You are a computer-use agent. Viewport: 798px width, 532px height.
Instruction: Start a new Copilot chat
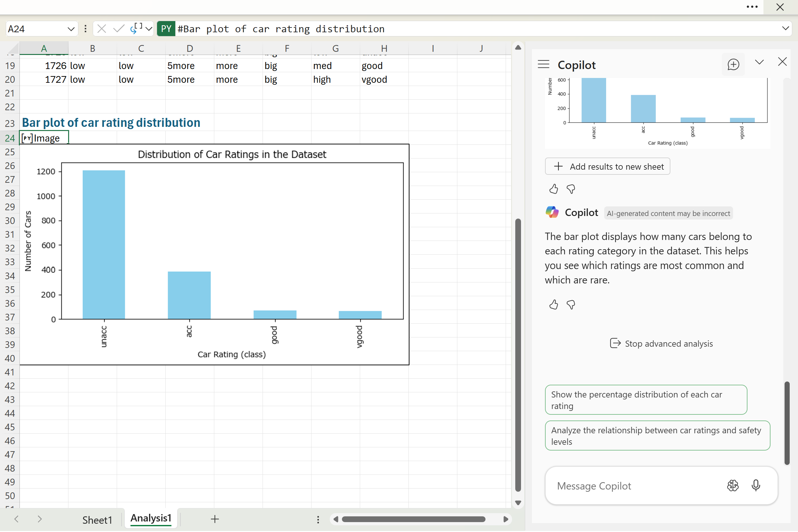(733, 65)
